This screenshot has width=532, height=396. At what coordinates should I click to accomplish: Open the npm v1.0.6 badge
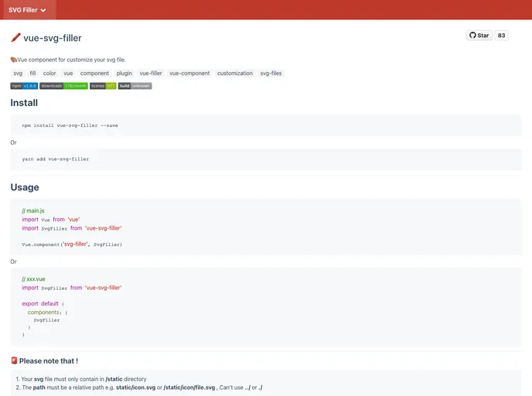[24, 86]
